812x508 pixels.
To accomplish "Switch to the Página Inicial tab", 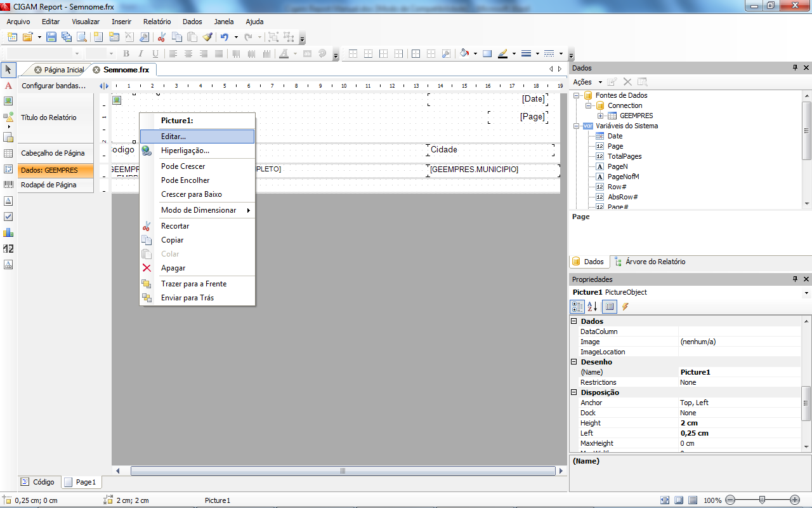I will pyautogui.click(x=63, y=70).
